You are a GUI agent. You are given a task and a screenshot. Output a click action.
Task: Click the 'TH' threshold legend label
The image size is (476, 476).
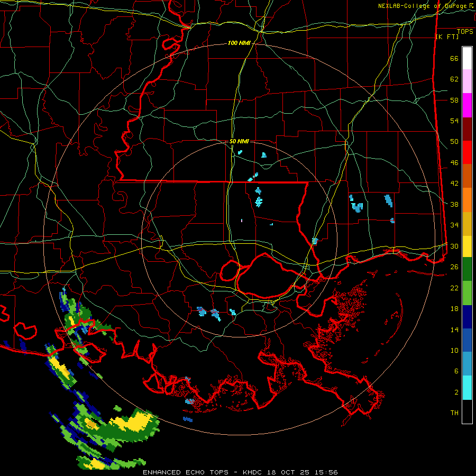coord(454,413)
